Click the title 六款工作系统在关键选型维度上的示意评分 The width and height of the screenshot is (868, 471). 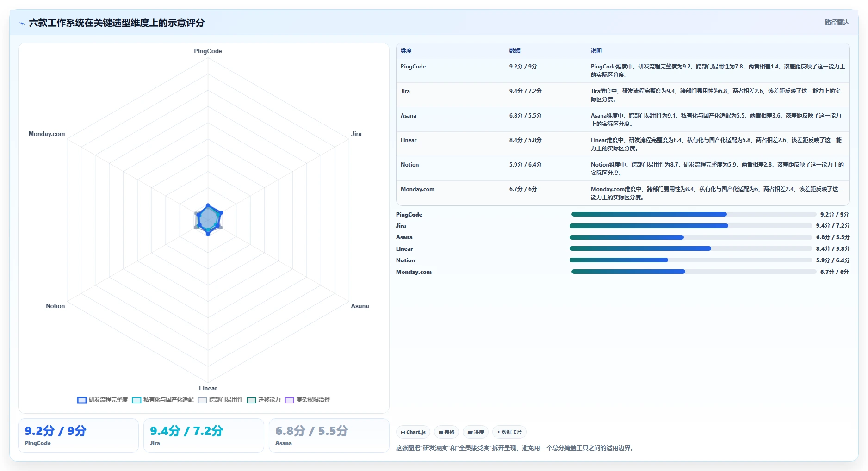coord(117,23)
